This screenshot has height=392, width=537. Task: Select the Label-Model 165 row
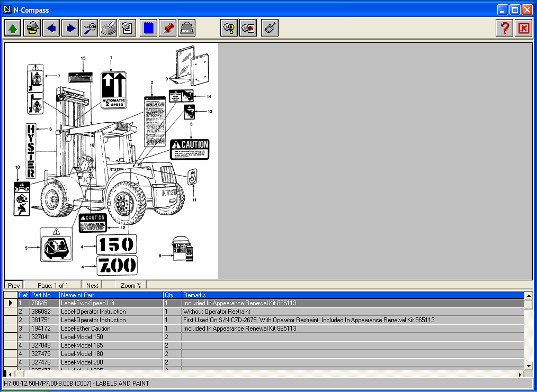[x=111, y=345]
